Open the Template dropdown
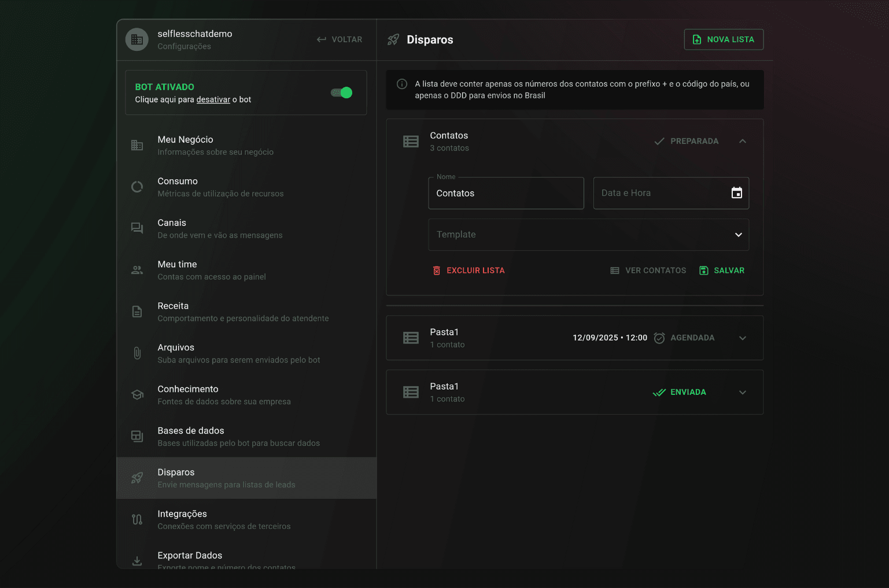Viewport: 889px width, 588px height. point(589,235)
